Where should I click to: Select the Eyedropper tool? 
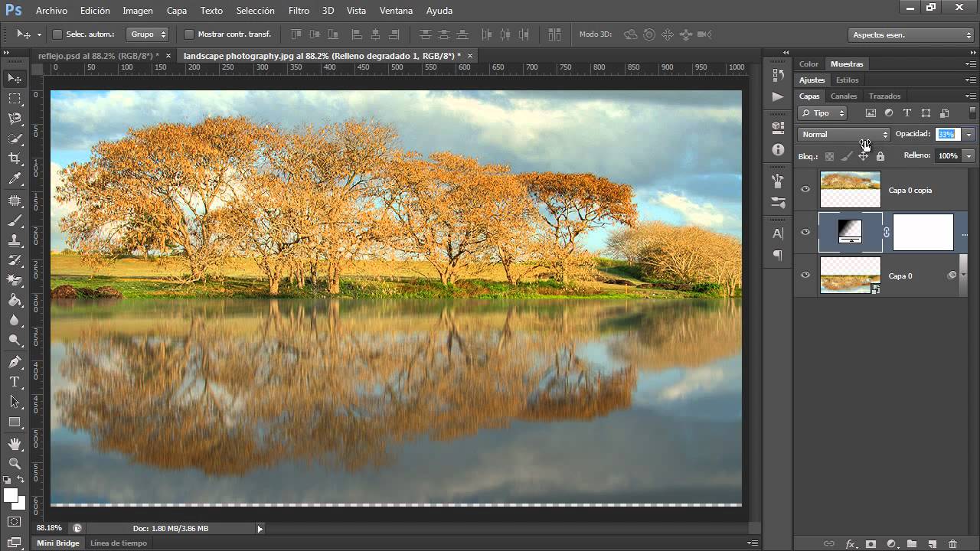(x=15, y=179)
